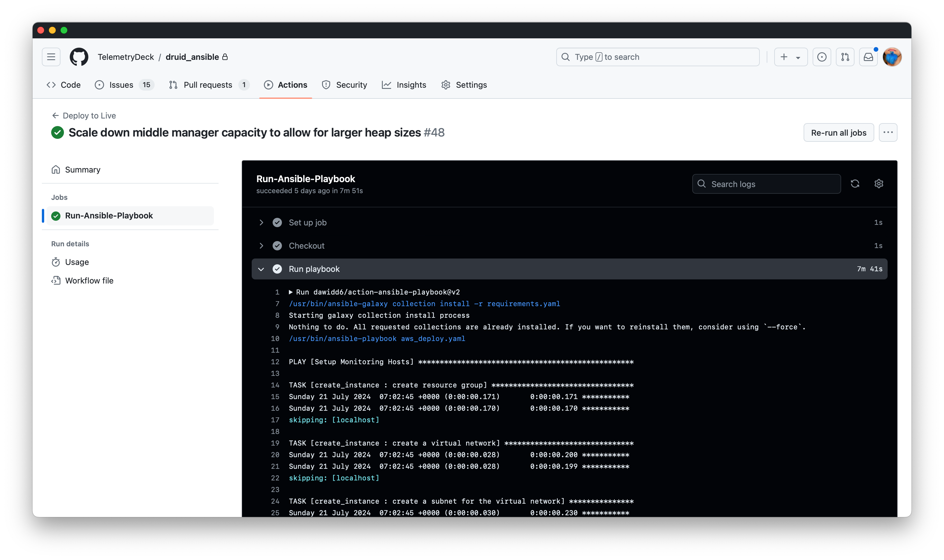944x560 pixels.
Task: Open user profile avatar menu
Action: coord(892,57)
